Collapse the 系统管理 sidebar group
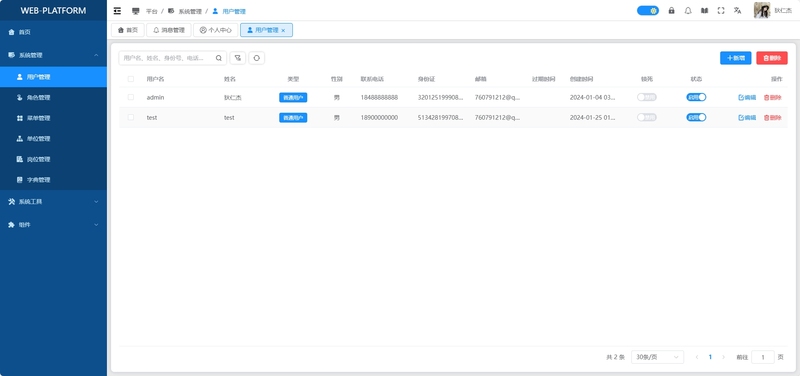The image size is (800, 376). (53, 55)
